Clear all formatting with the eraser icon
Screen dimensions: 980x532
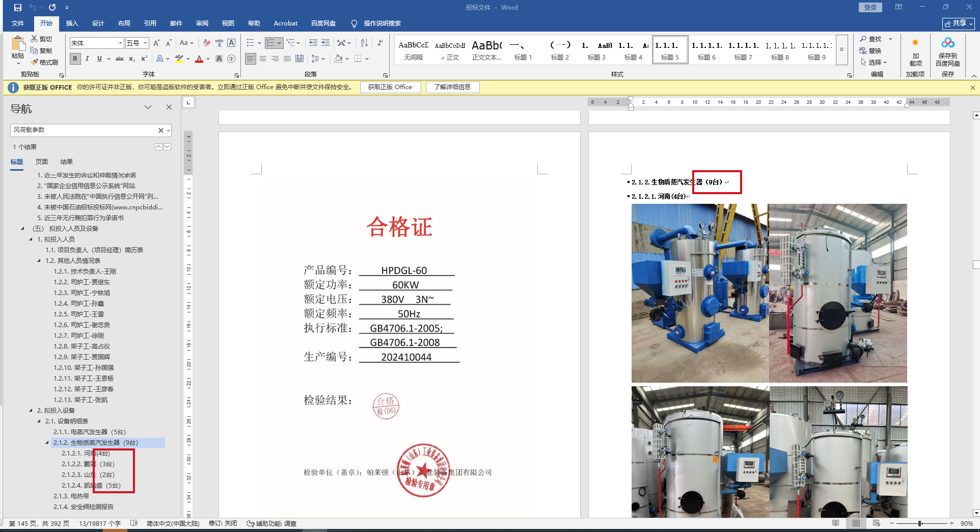(206, 43)
